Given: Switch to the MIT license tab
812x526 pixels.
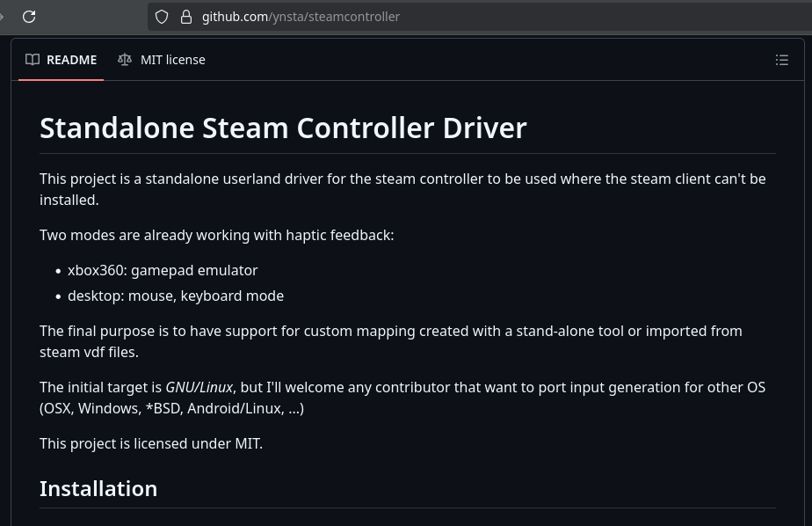Looking at the screenshot, I should (162, 60).
